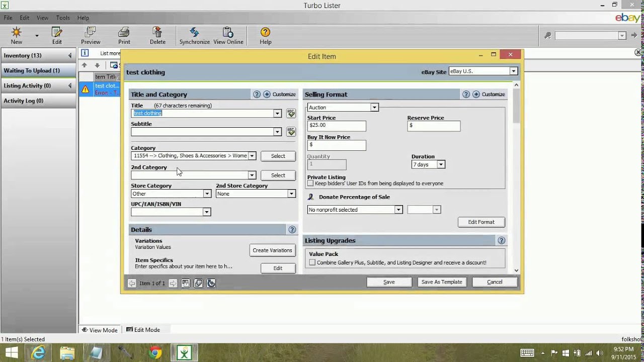Viewport: 644px width, 362px height.
Task: Click the move down arrow in the list toolbar
Action: point(97,65)
